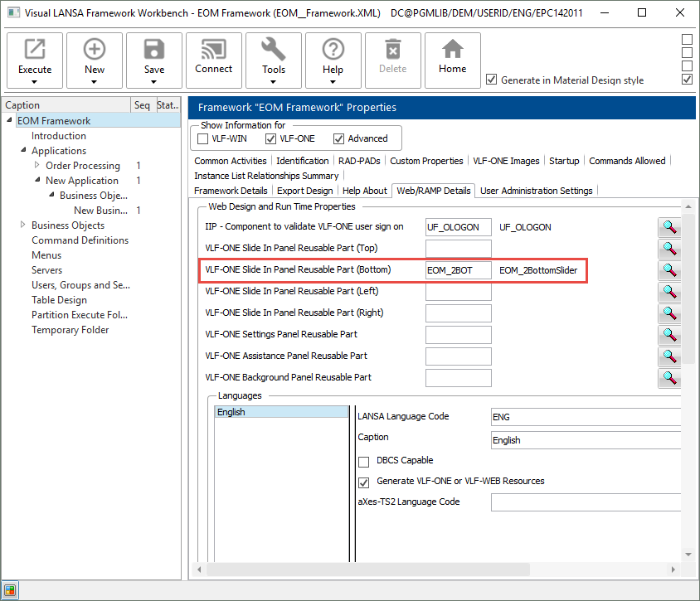The width and height of the screenshot is (700, 601).
Task: Go to Home via the house icon
Action: (x=453, y=49)
